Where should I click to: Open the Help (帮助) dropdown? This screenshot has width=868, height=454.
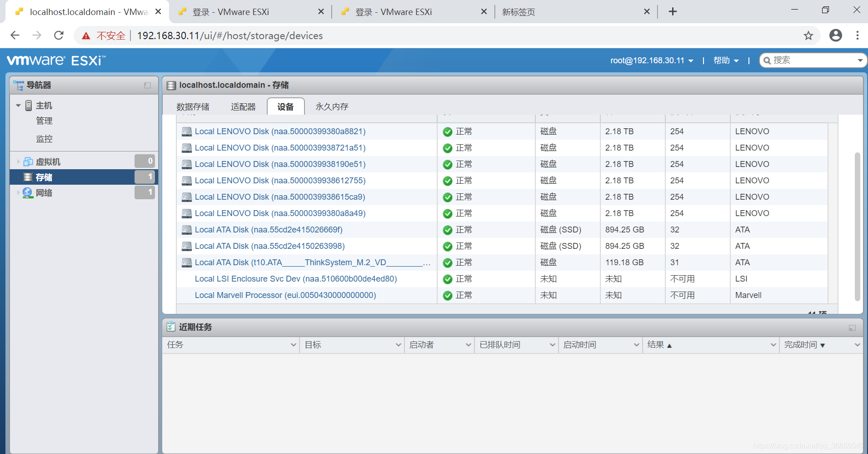[x=726, y=61]
